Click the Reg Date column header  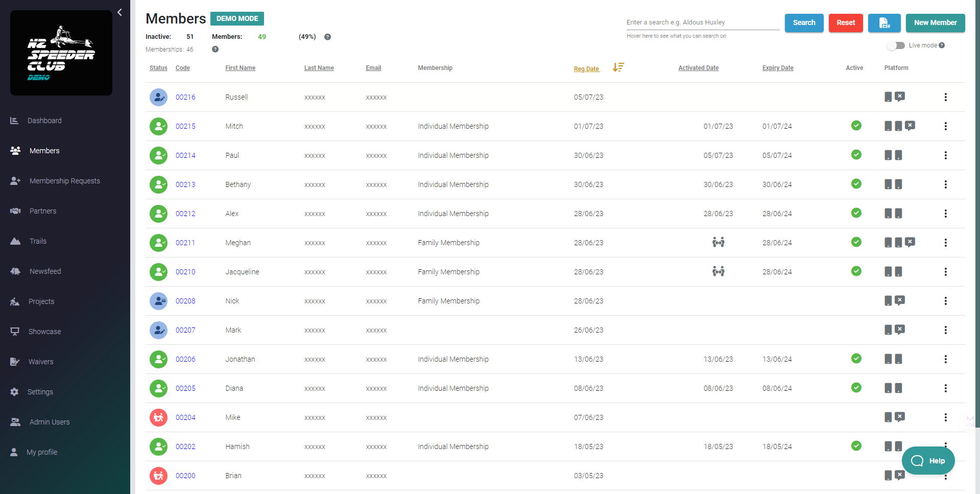[x=586, y=69]
